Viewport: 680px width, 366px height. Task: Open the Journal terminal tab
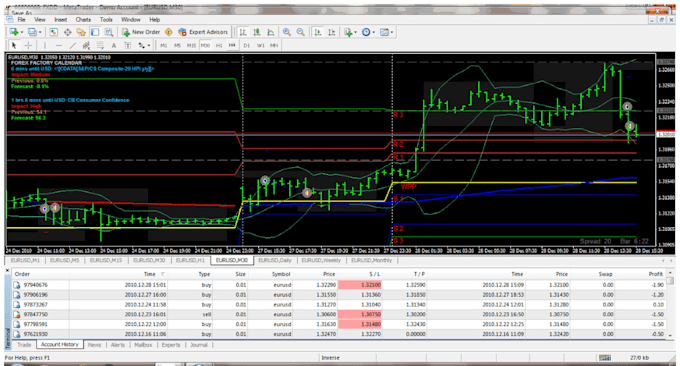pos(199,345)
